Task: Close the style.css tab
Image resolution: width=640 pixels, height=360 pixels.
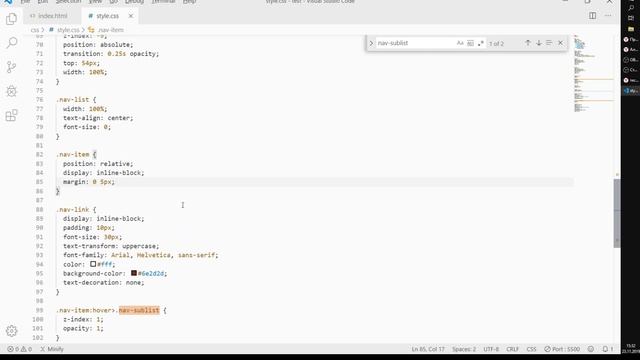Action: point(131,16)
